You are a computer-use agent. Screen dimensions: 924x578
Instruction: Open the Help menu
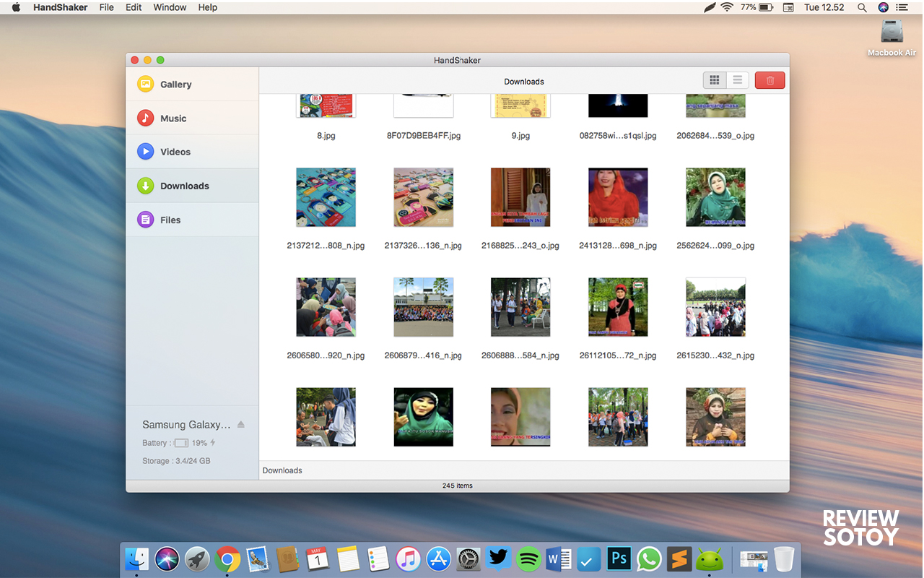point(208,7)
